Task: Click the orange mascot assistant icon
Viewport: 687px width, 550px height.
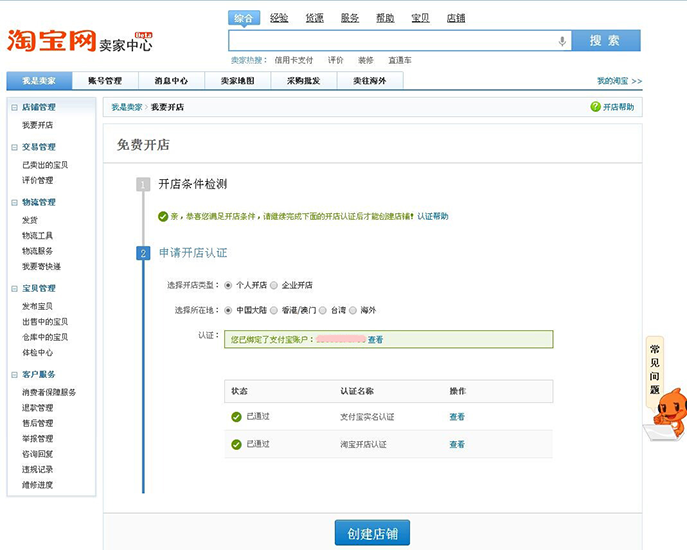Action: pyautogui.click(x=667, y=414)
